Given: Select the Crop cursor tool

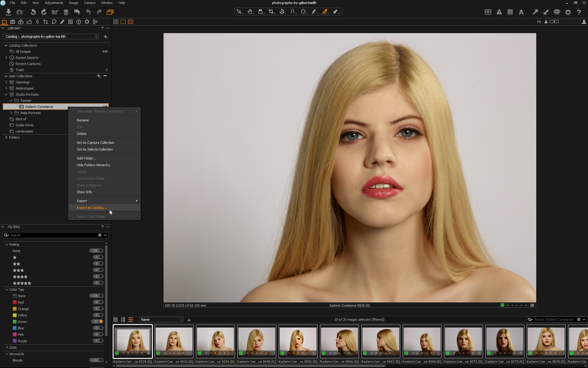Looking at the screenshot, I should point(271,12).
